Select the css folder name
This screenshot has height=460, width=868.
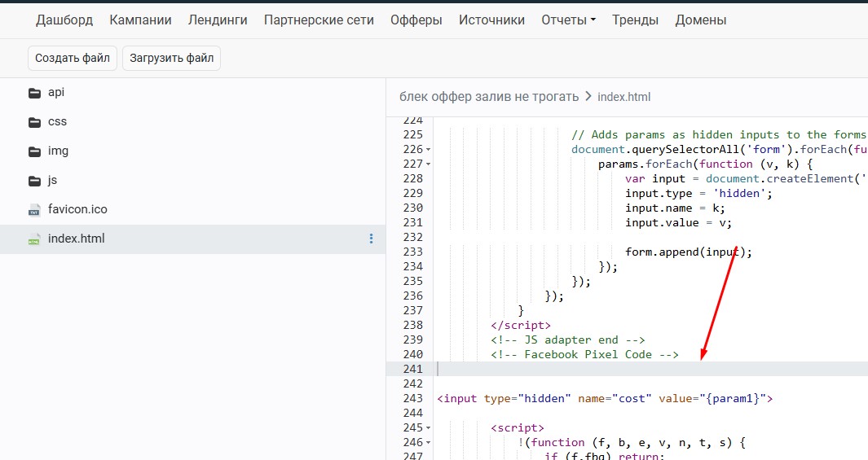57,121
